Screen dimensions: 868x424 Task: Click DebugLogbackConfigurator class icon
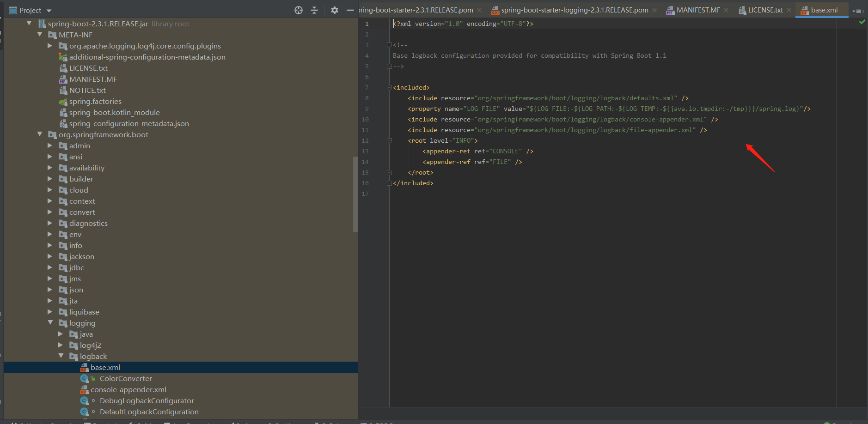tap(84, 400)
